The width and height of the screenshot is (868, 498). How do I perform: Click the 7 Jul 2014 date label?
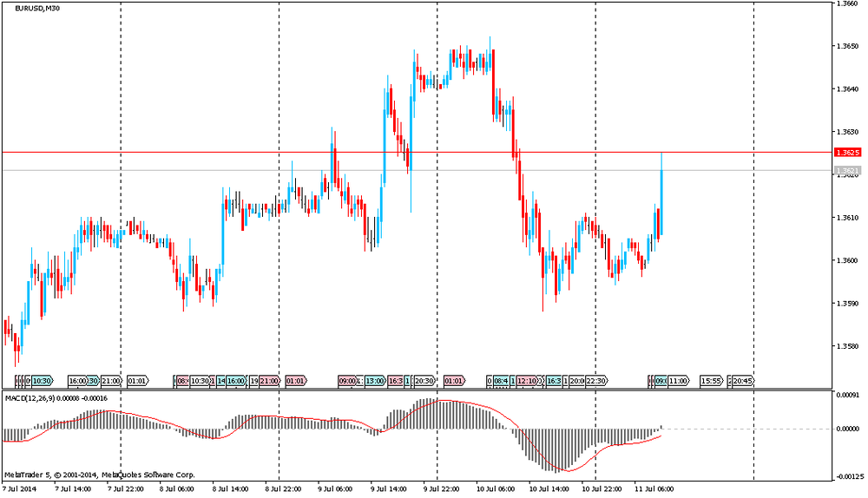tap(18, 488)
